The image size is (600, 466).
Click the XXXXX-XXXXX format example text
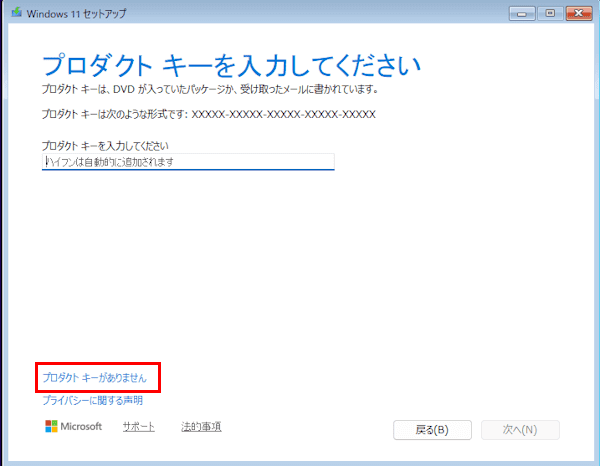click(284, 114)
